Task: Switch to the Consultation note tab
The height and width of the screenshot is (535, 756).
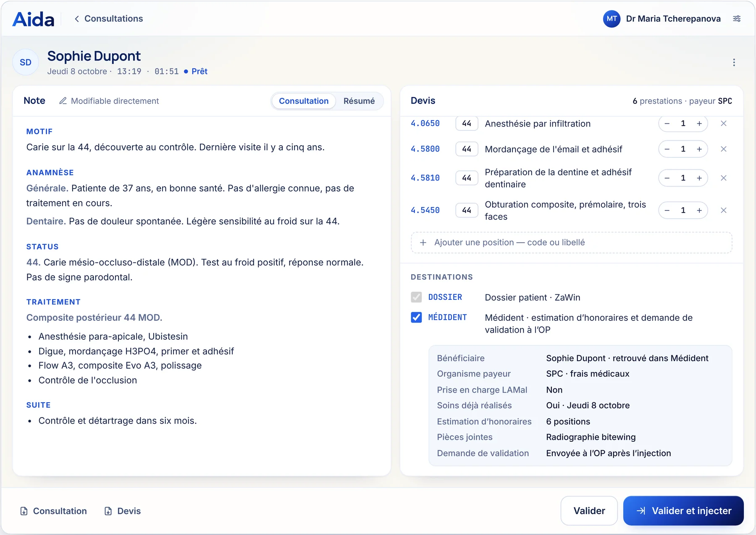Action: 304,101
